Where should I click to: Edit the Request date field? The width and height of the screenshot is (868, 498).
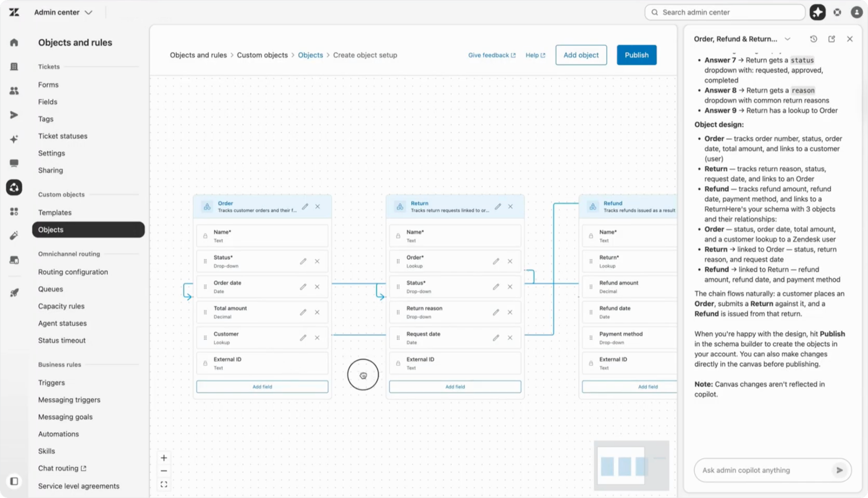click(x=496, y=338)
